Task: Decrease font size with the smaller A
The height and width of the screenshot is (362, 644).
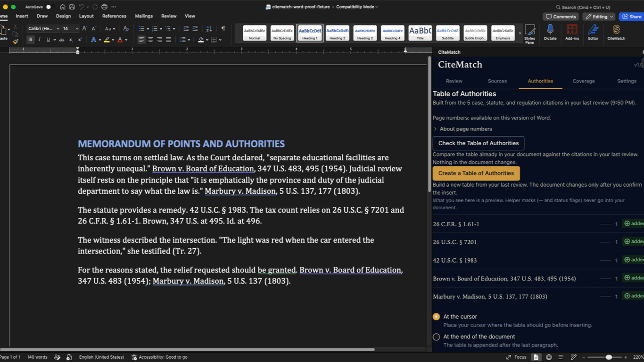Action: (x=94, y=29)
